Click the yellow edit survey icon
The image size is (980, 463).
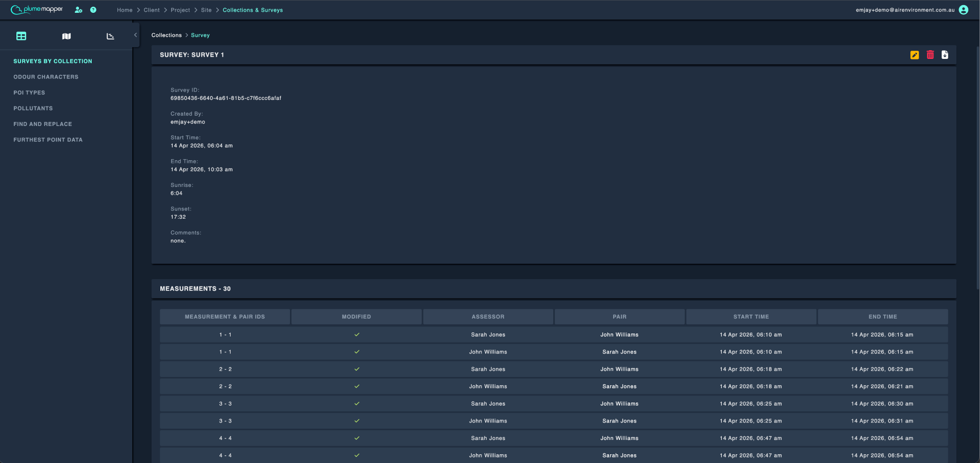click(x=914, y=55)
